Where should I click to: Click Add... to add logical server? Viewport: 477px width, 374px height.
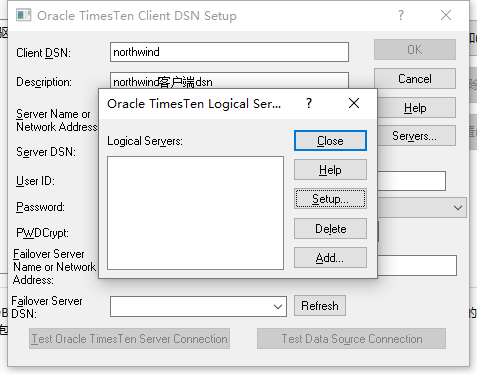point(330,257)
